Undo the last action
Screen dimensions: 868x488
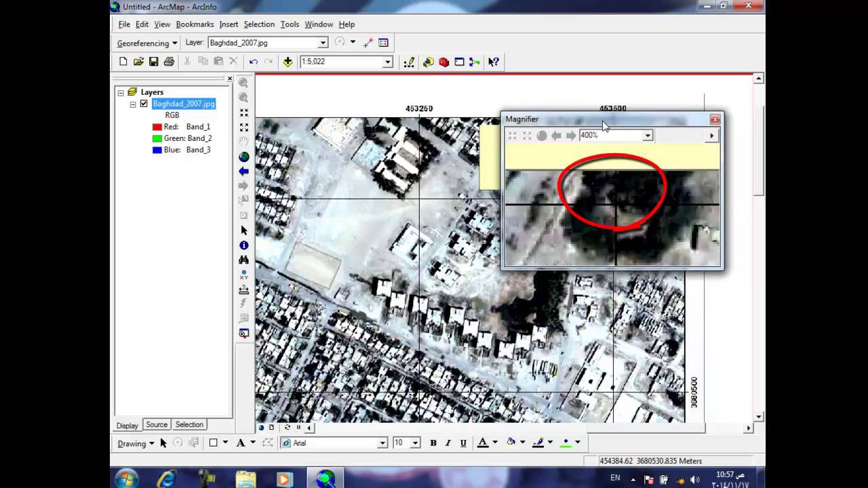(x=253, y=62)
